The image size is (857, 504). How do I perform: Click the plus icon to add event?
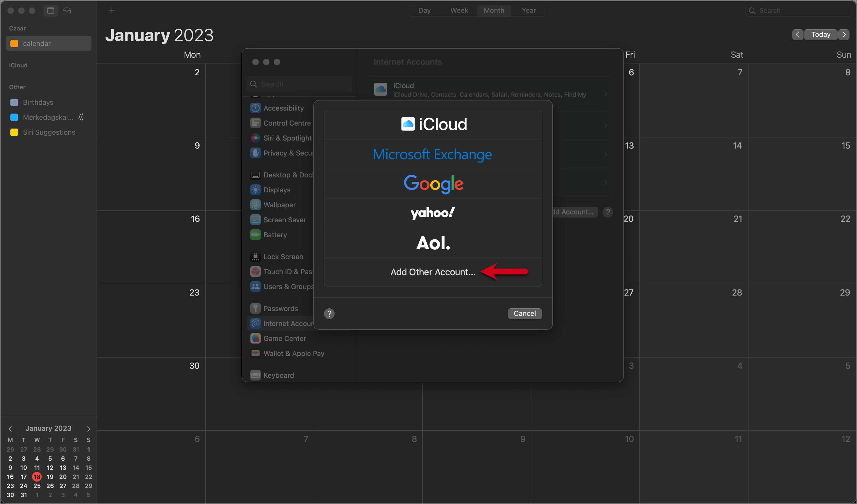click(111, 10)
